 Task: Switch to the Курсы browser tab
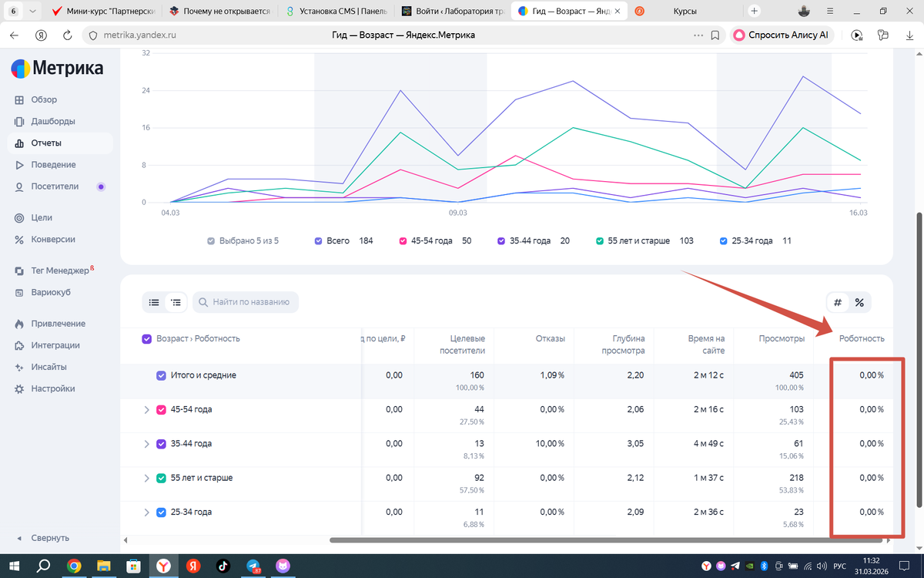[685, 12]
